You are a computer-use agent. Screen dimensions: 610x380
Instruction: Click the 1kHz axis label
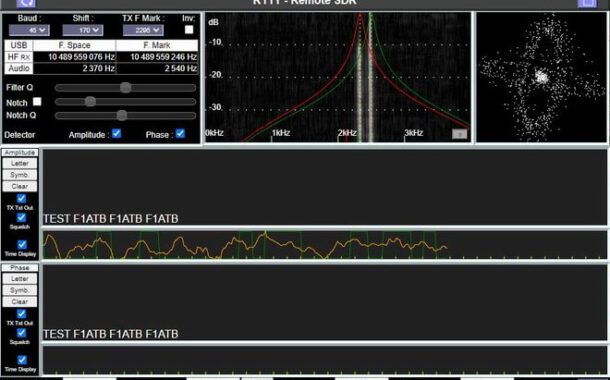[281, 133]
